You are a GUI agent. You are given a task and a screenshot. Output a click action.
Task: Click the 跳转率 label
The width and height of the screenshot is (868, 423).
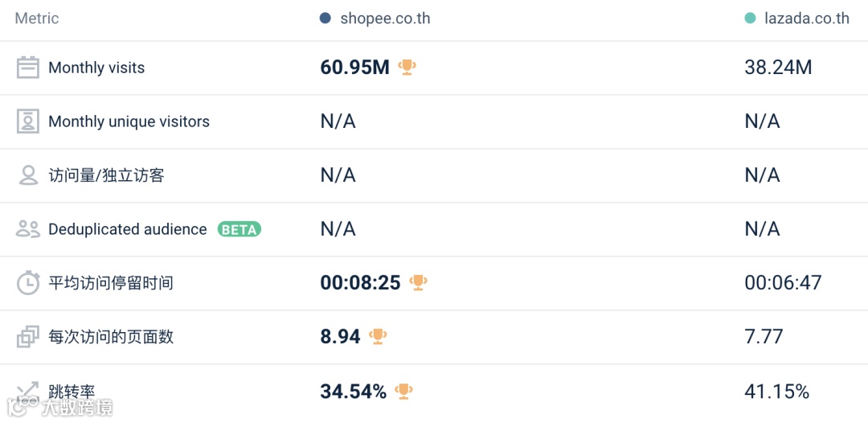72,392
